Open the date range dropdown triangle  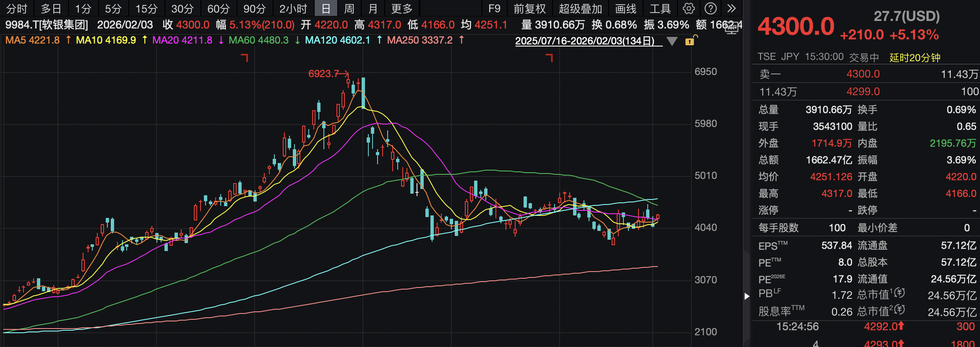click(x=672, y=41)
